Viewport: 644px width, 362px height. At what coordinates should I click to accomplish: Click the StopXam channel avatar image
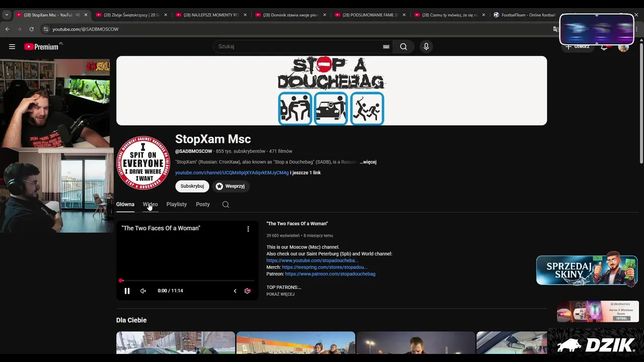[x=143, y=162]
